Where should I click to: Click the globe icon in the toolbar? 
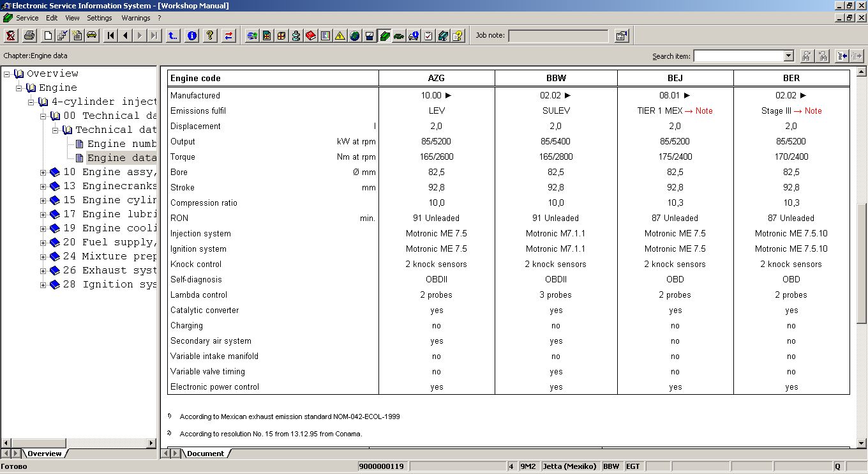click(355, 36)
